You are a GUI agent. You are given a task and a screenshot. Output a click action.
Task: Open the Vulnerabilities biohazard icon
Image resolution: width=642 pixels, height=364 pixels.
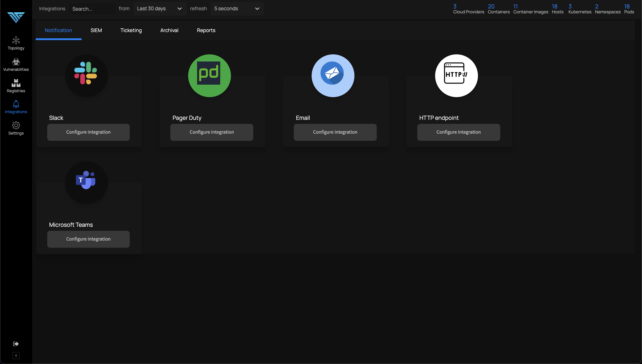16,62
